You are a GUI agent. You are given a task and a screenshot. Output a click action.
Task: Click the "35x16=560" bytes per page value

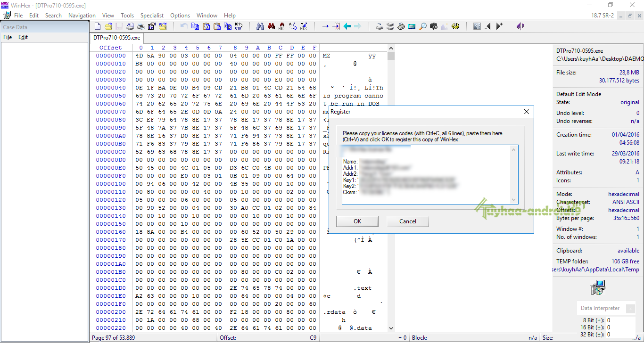(x=625, y=218)
